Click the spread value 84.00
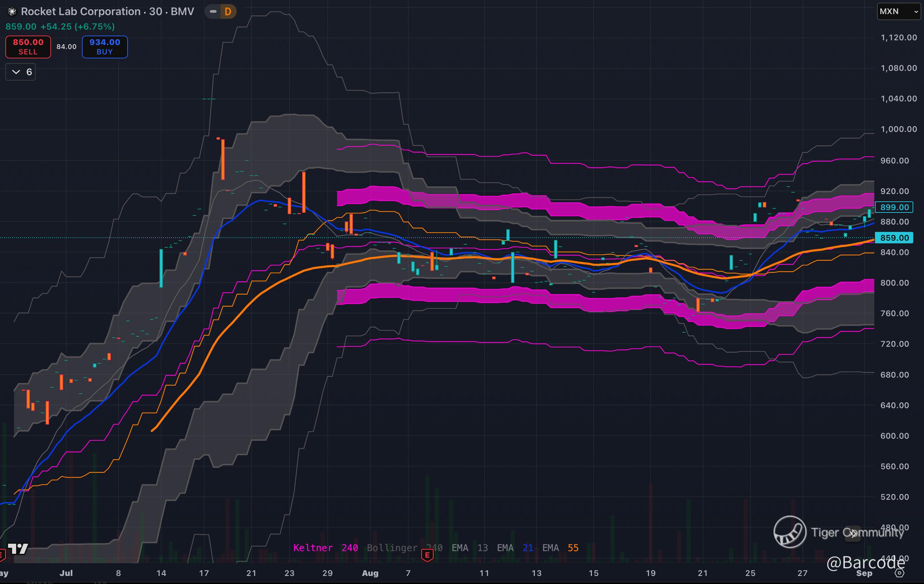The width and height of the screenshot is (924, 584). tap(66, 47)
